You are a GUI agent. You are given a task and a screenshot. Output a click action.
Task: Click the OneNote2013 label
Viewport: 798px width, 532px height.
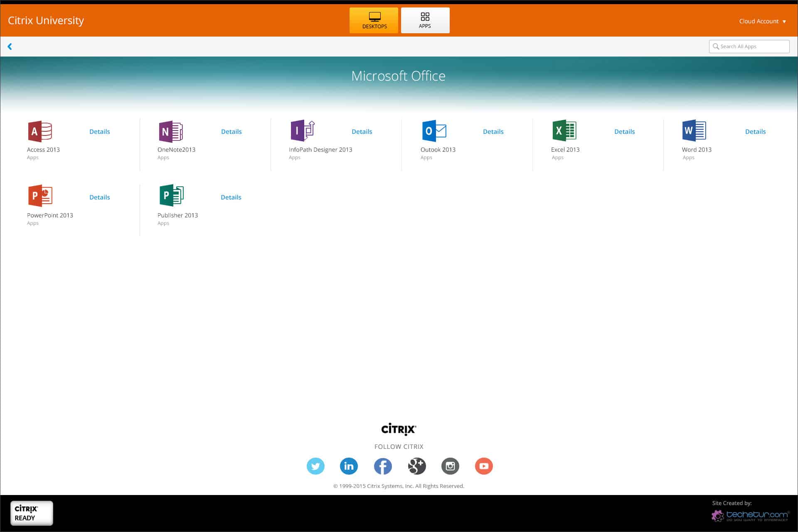176,150
